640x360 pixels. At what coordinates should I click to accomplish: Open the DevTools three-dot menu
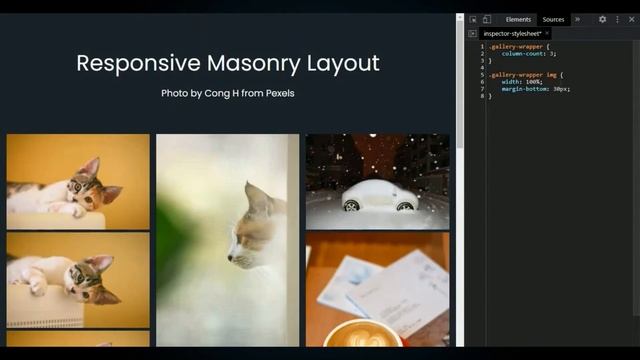(617, 19)
